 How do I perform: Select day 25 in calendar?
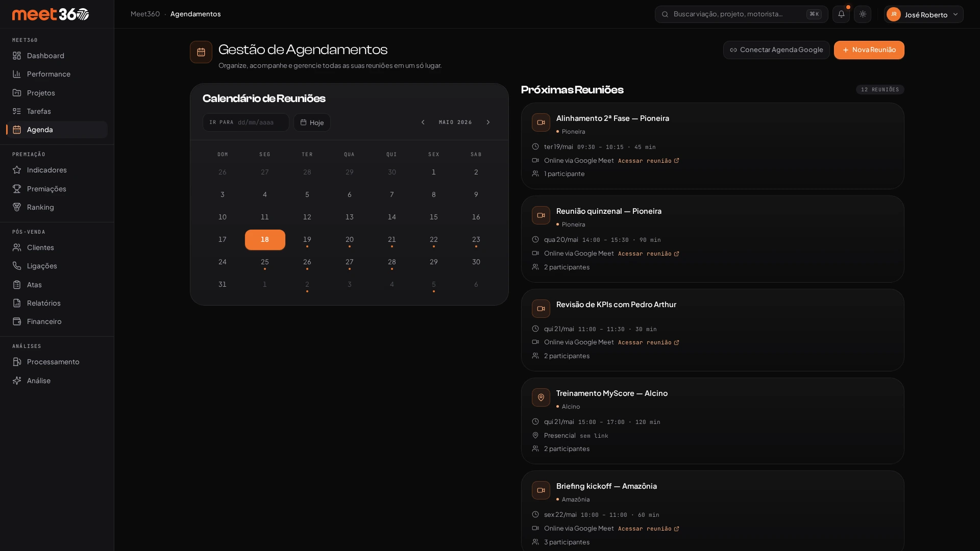pyautogui.click(x=265, y=262)
